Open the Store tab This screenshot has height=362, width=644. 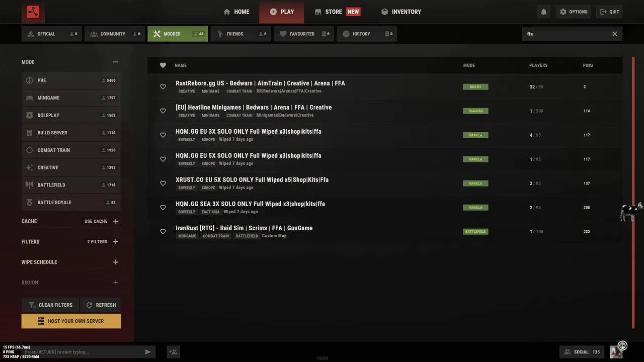(x=337, y=12)
